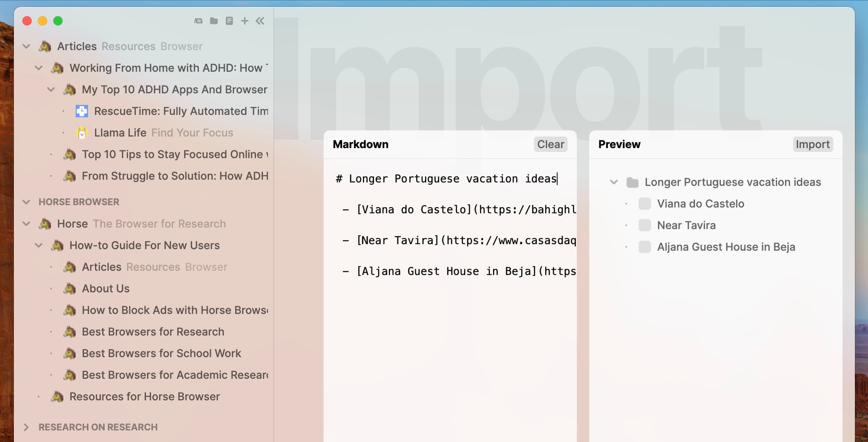Select Best Browsers for School Work
Image resolution: width=868 pixels, height=442 pixels.
pos(161,353)
